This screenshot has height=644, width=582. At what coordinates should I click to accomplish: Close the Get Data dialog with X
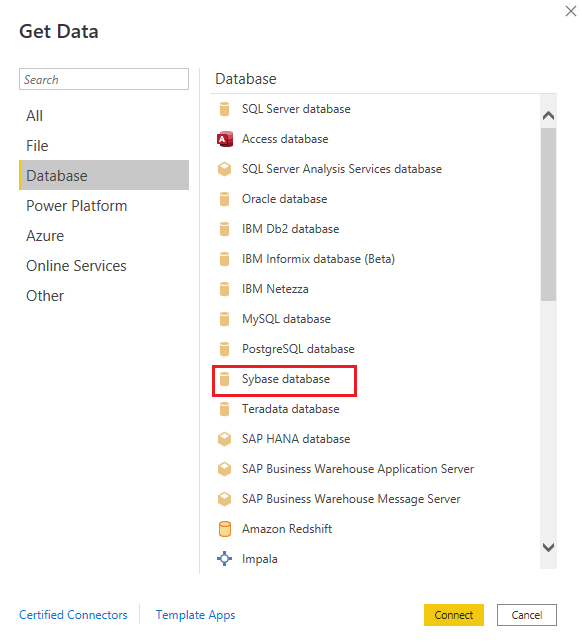click(571, 11)
